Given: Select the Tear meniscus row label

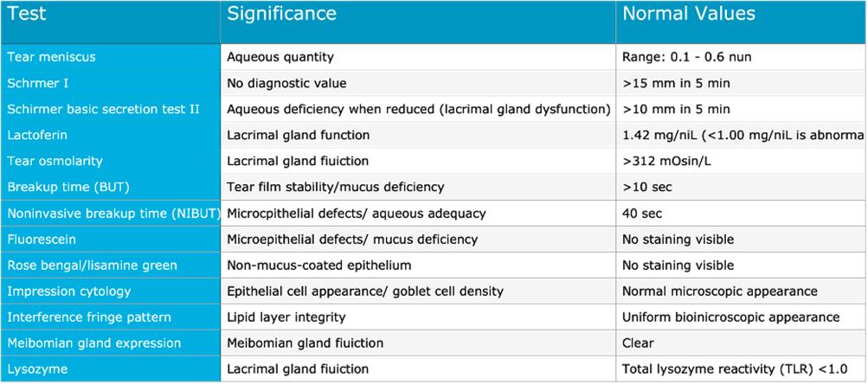Looking at the screenshot, I should click(51, 57).
